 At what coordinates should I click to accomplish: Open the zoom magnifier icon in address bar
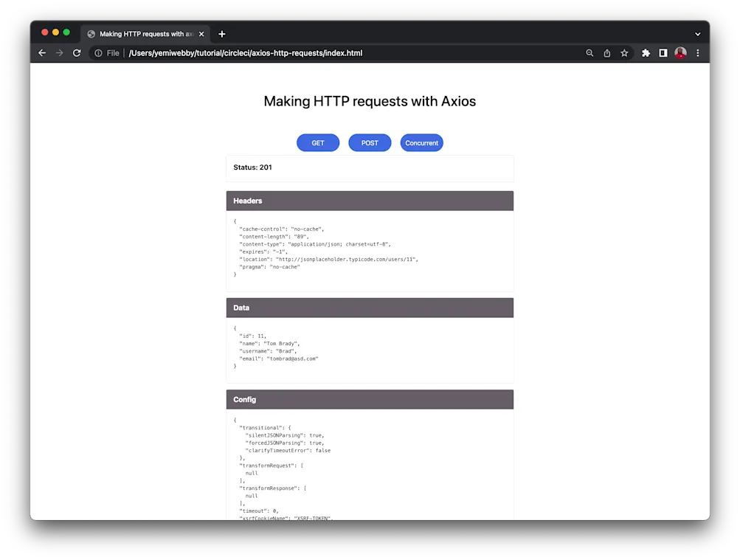589,53
